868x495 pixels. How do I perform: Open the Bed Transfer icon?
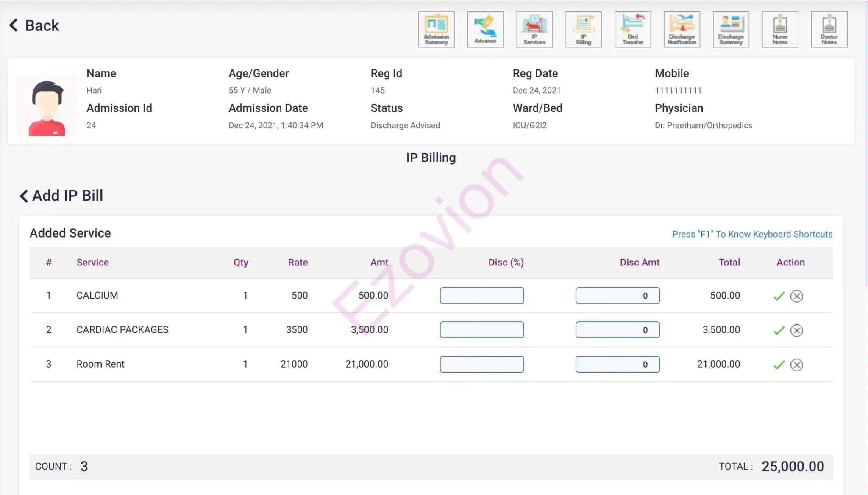coord(633,29)
